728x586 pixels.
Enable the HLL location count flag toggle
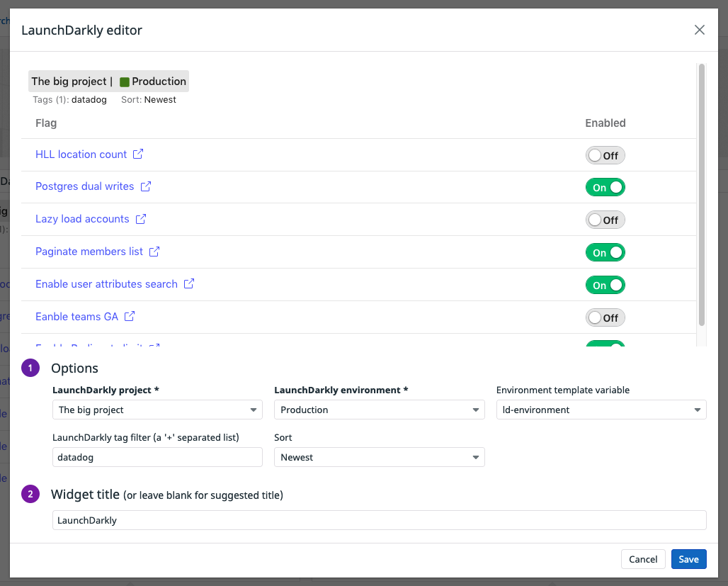605,154
